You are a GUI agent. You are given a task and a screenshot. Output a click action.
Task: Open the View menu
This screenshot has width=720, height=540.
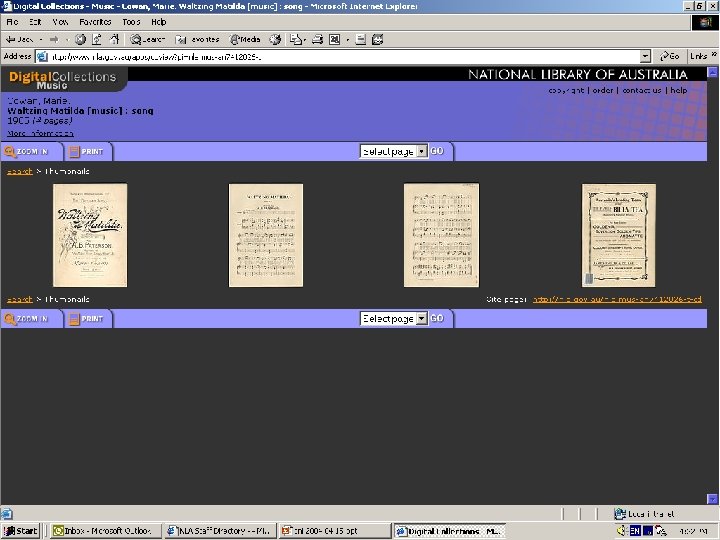click(60, 22)
